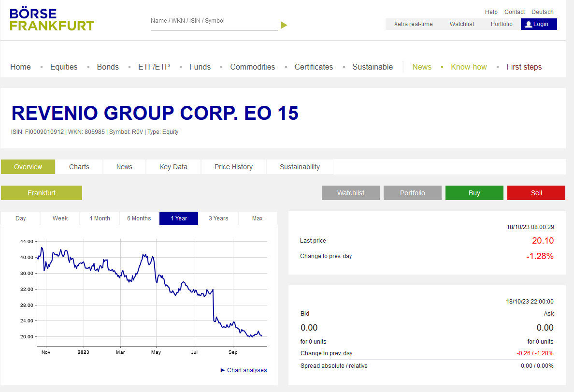Open the Certificates navigation item
574x392 pixels.
coord(314,67)
